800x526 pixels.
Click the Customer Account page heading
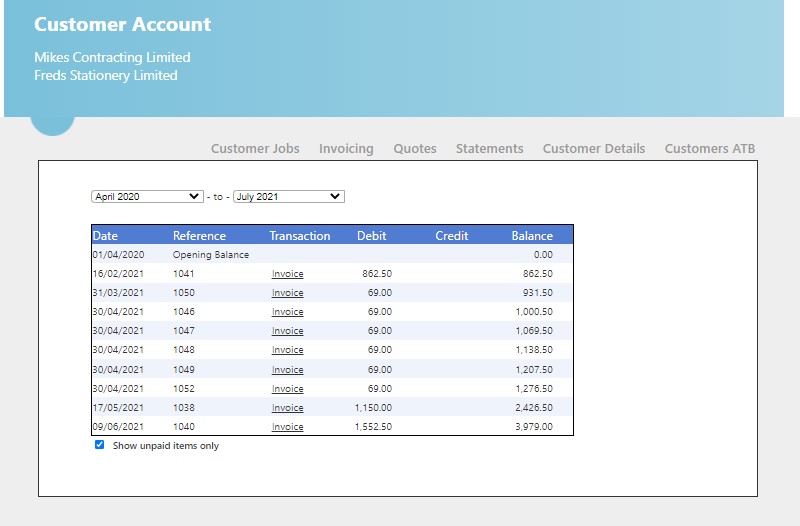(122, 24)
